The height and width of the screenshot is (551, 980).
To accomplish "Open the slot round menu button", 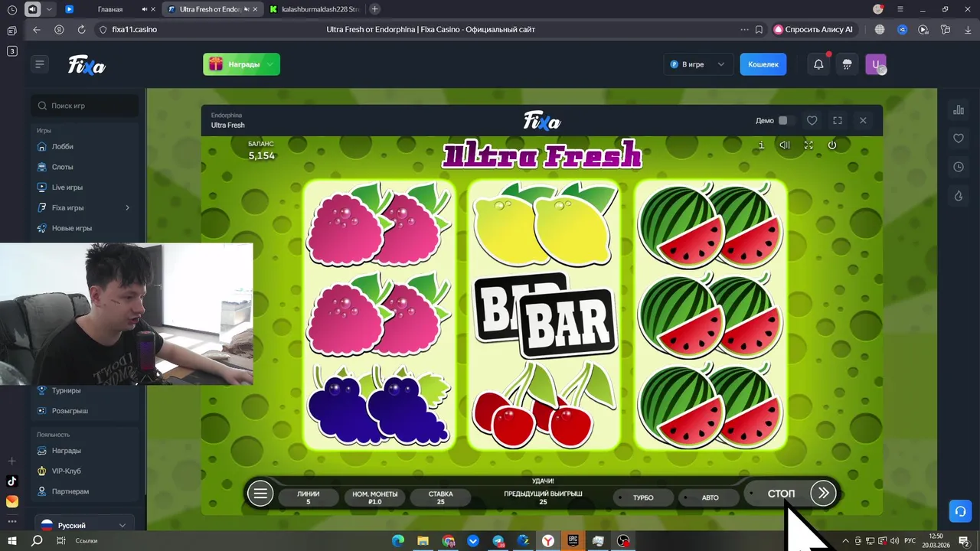I will (260, 494).
